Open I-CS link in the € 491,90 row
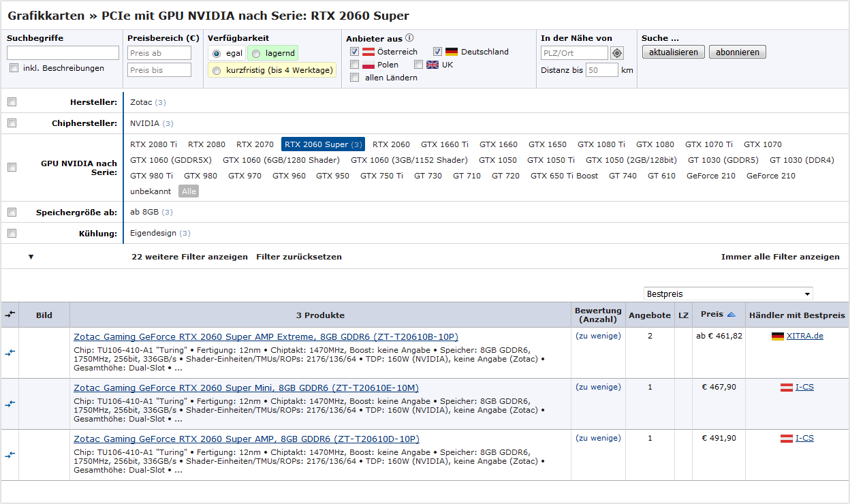The image size is (850, 504). 804,439
